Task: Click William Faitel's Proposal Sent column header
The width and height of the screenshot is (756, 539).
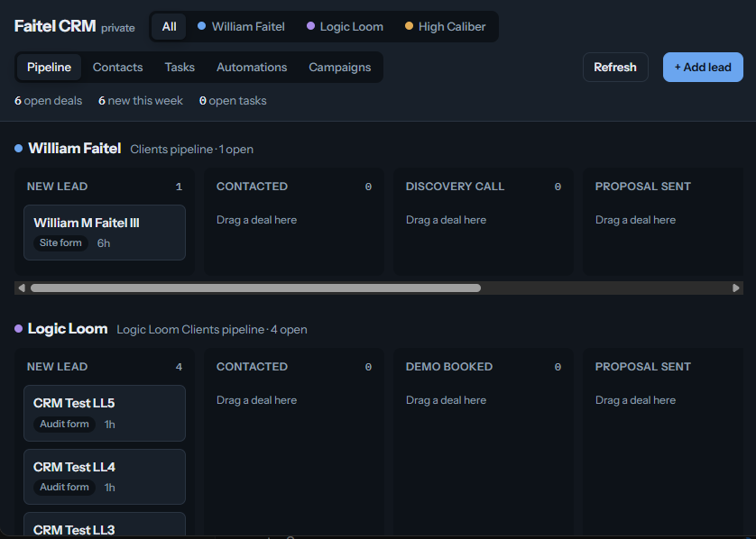Action: (x=643, y=187)
